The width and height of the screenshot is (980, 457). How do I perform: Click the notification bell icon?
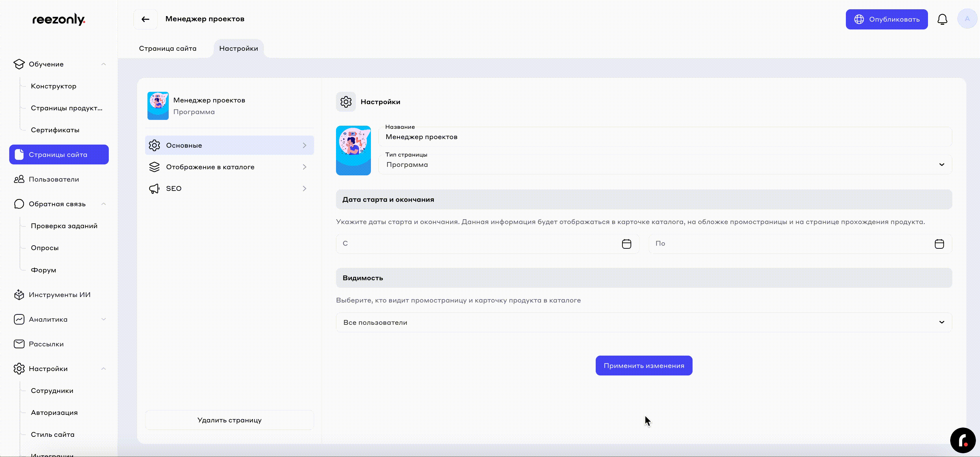tap(942, 20)
